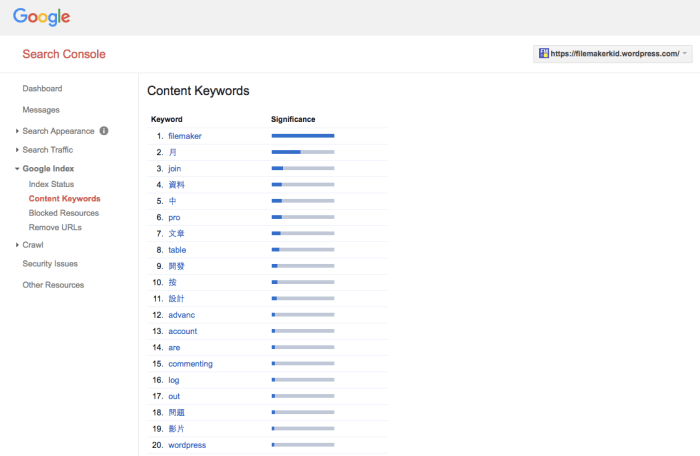This screenshot has height=456, width=700.
Task: Click the Google logo
Action: point(42,17)
